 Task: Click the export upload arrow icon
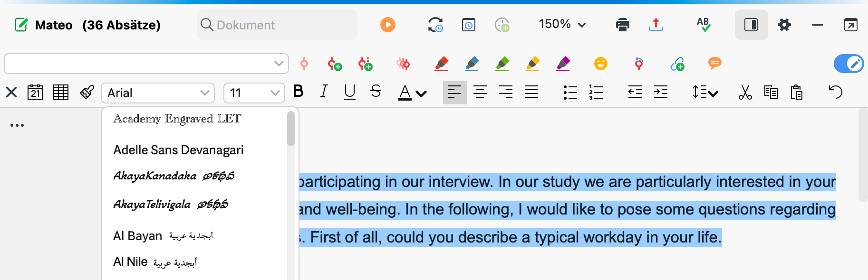coord(656,25)
